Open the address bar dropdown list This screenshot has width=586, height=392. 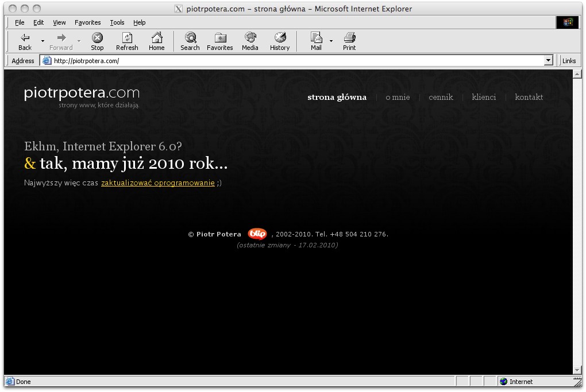coord(548,60)
